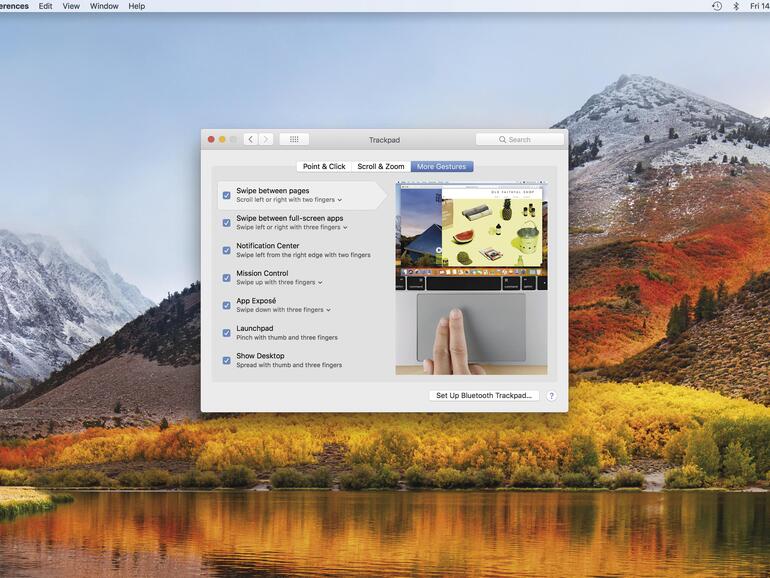Toggle Swipe between pages checkbox
The image size is (770, 578).
click(x=226, y=195)
